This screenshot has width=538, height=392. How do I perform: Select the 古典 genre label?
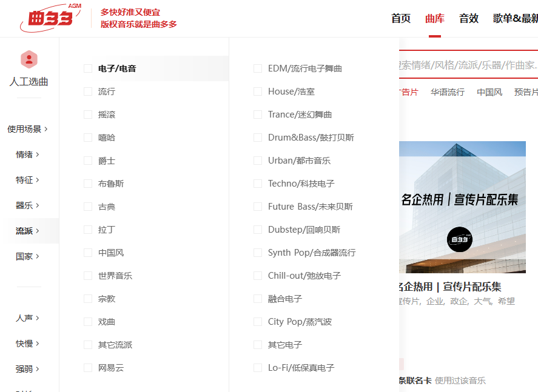click(107, 207)
